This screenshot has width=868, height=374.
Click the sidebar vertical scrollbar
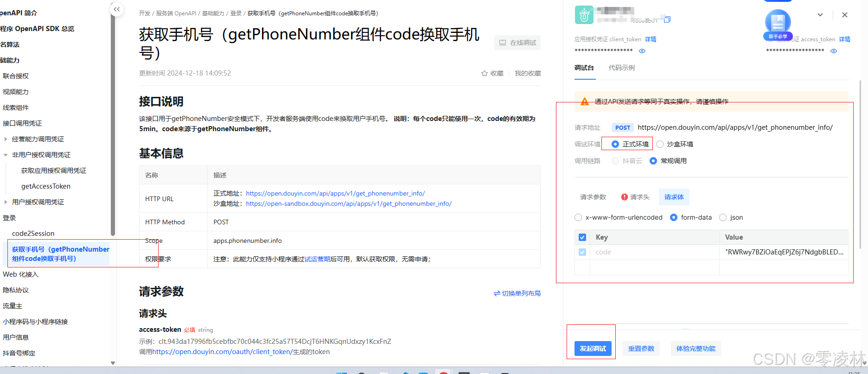click(113, 120)
